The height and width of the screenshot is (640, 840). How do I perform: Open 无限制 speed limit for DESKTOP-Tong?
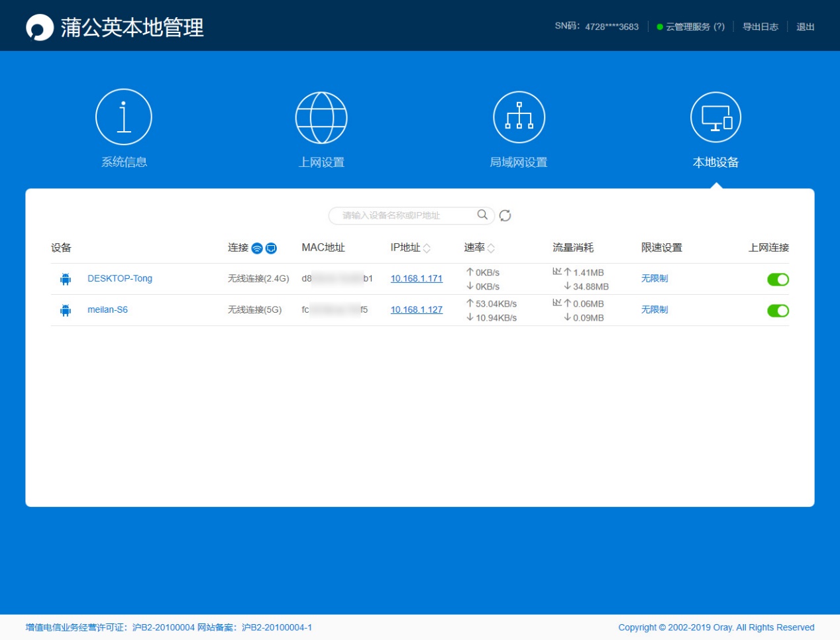click(653, 278)
